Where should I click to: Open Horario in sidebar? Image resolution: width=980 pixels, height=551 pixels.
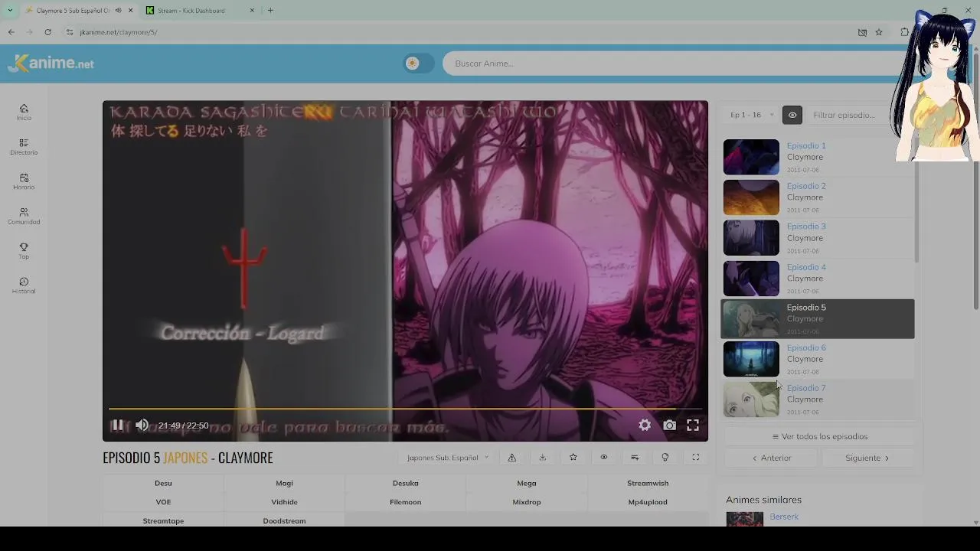[x=24, y=181]
